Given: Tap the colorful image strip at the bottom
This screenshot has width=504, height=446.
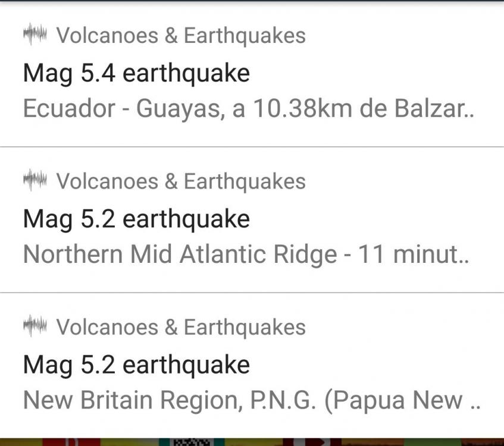Looking at the screenshot, I should click(252, 442).
